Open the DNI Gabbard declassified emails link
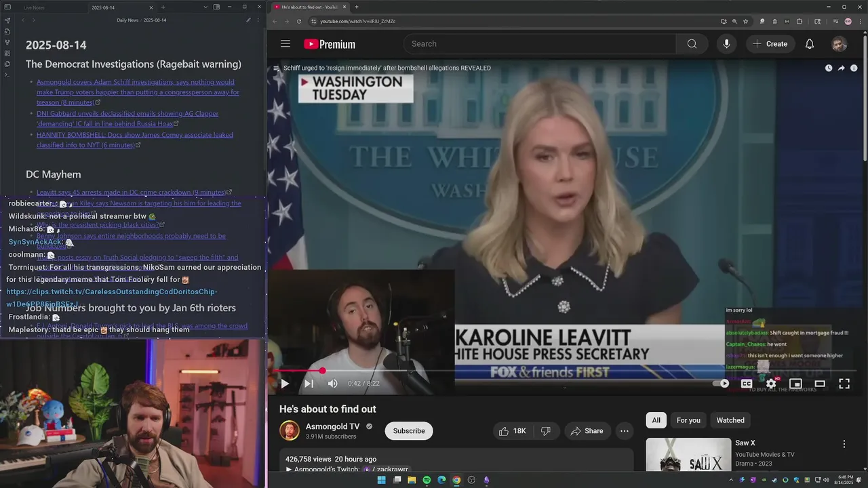This screenshot has width=868, height=488. 127,119
